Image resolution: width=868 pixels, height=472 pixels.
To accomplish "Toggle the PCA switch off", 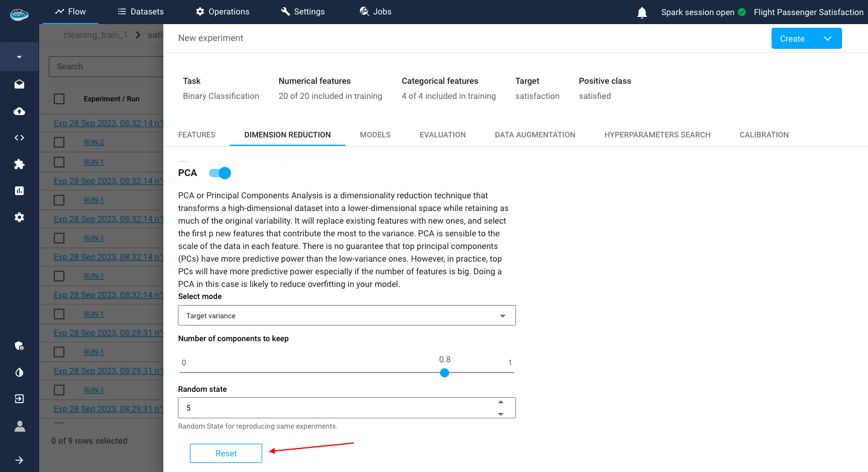I will pos(220,173).
